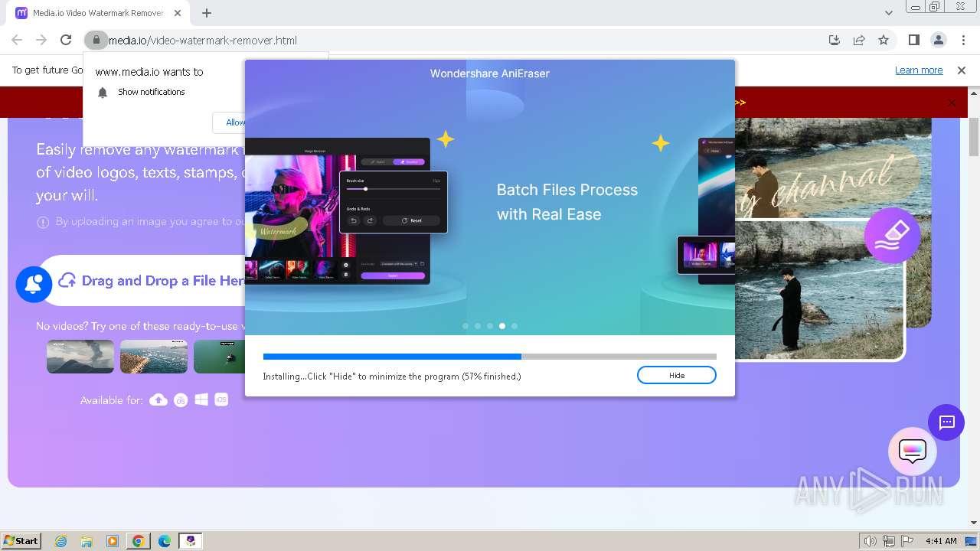Select the first carousel dot in installer

465,326
